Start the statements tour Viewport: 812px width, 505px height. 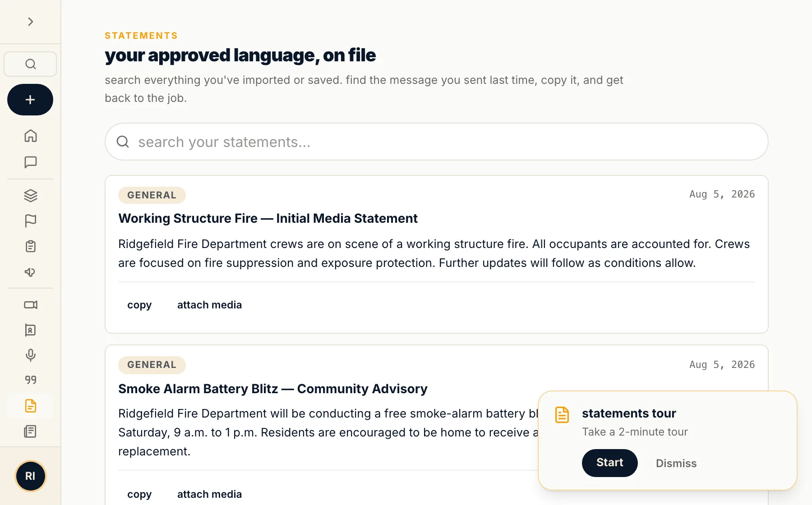(609, 463)
